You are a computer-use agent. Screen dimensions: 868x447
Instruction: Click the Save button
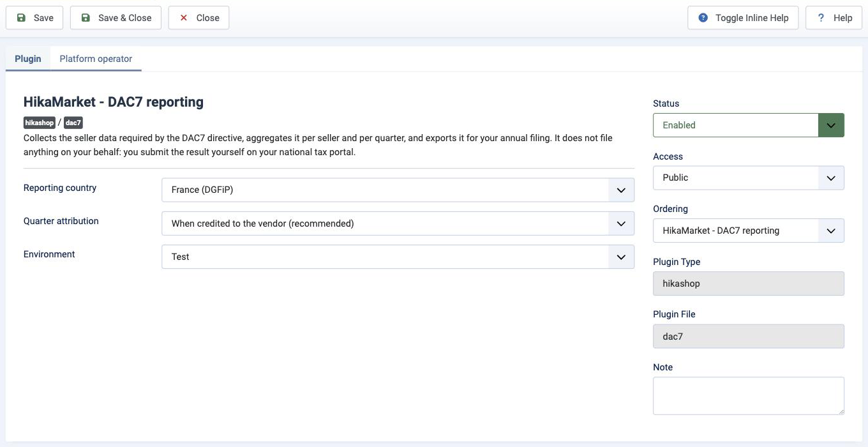[x=34, y=18]
